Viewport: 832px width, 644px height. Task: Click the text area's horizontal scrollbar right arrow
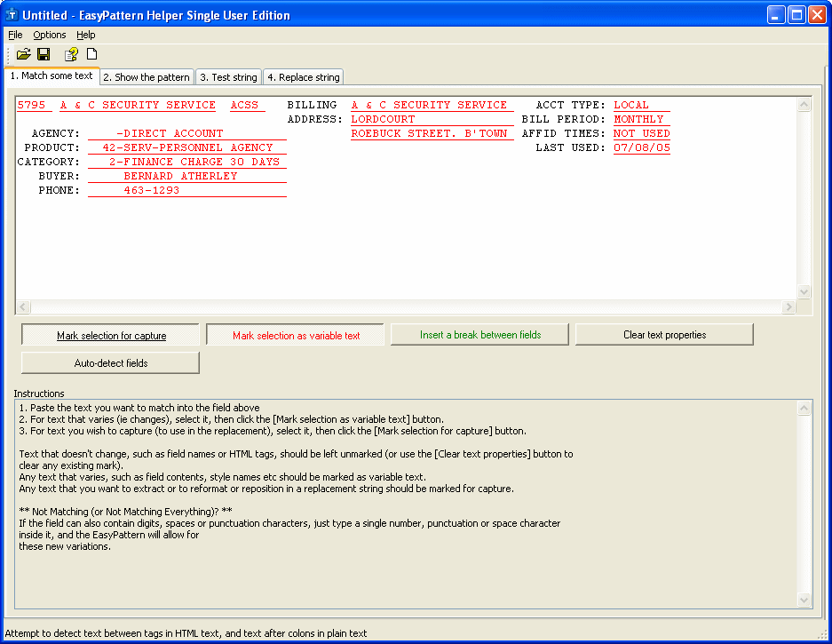788,307
